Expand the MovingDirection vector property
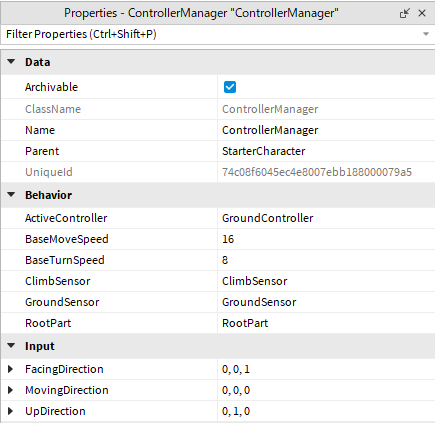This screenshot has width=435, height=423. [x=10, y=390]
